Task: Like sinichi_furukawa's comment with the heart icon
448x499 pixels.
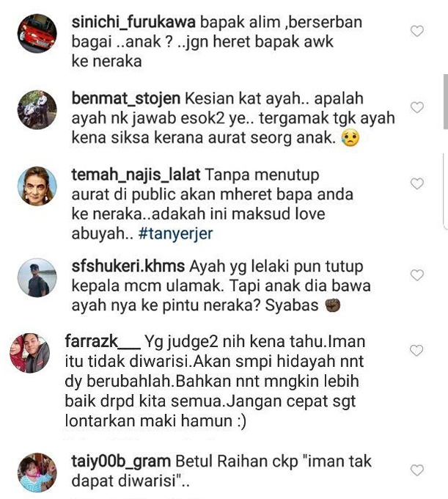Action: point(417,31)
